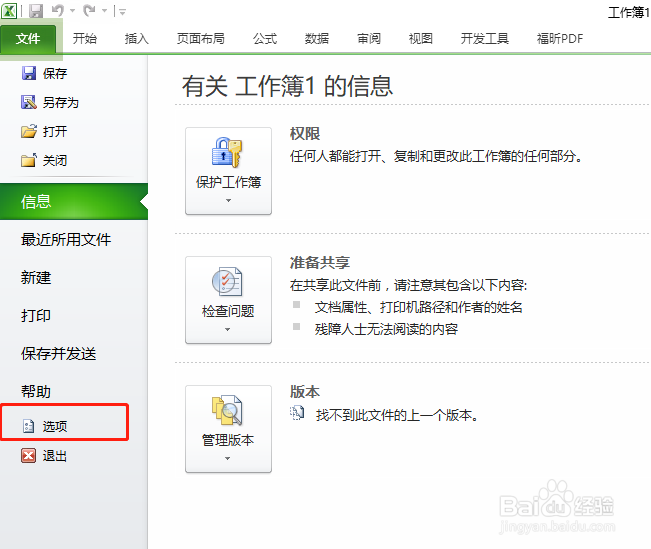
Task: Click the 检查问题 checklist icon
Action: (x=227, y=282)
